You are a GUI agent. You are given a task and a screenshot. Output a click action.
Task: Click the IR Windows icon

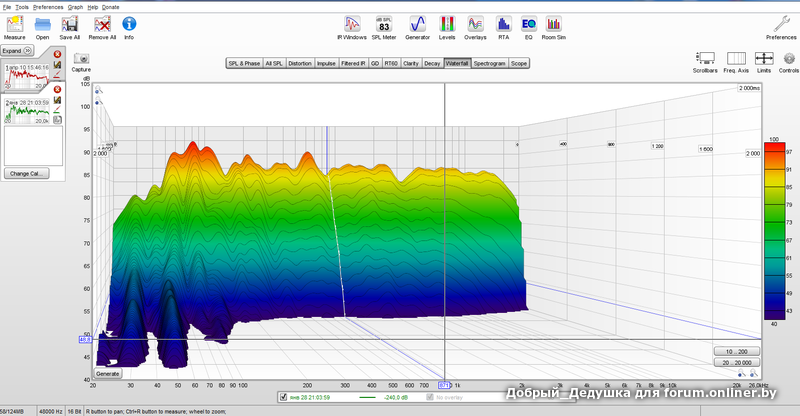tap(351, 24)
